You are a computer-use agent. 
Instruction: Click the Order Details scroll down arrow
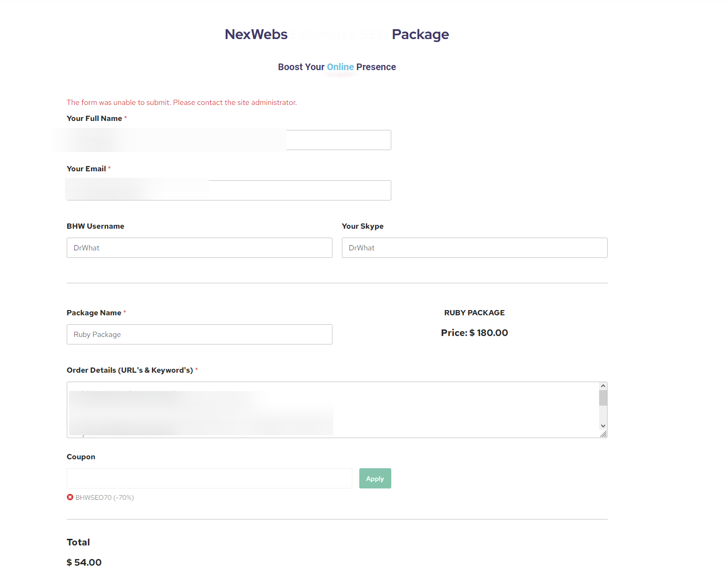coord(603,426)
